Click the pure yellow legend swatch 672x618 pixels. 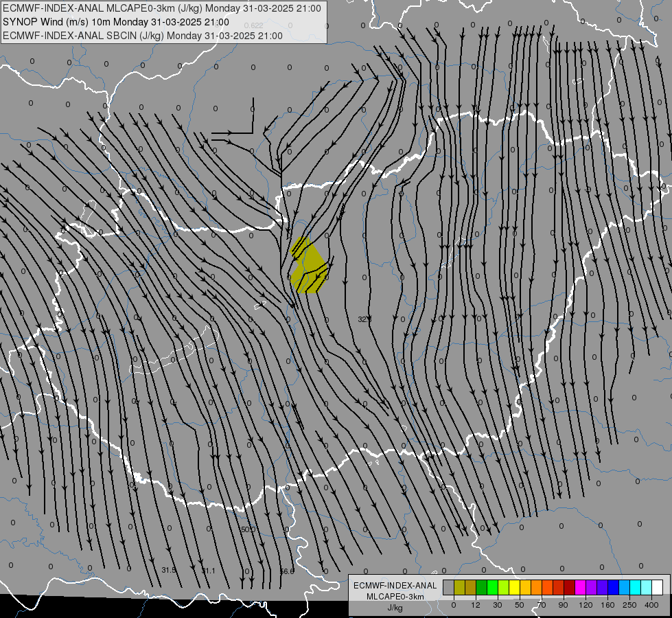coord(514,587)
